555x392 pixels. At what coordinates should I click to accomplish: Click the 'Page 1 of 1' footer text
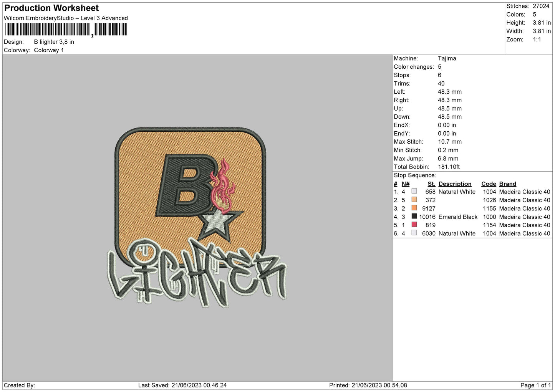pyautogui.click(x=536, y=385)
